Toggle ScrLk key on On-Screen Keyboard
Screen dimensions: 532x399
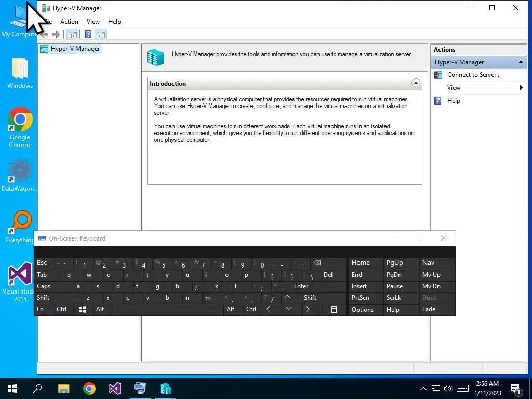(x=401, y=298)
